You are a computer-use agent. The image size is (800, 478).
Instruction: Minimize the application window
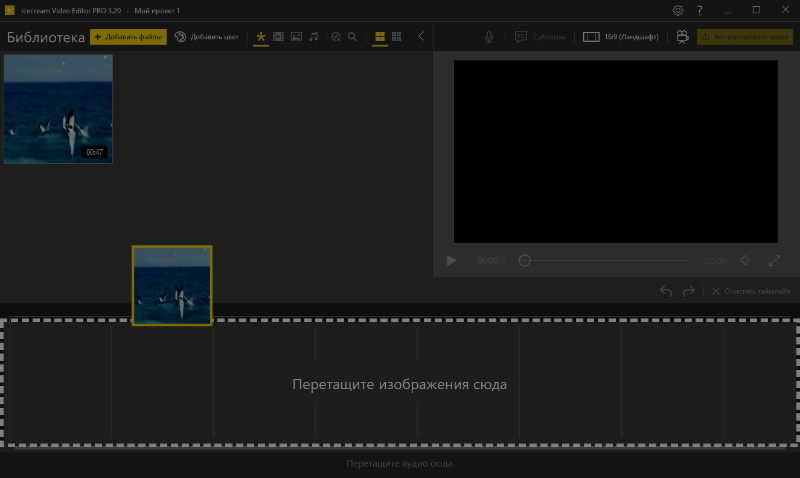point(727,10)
